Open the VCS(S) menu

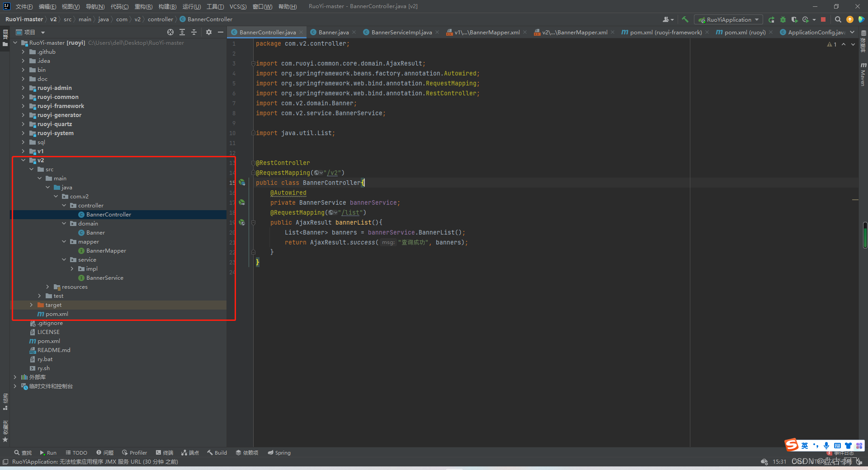pos(238,6)
